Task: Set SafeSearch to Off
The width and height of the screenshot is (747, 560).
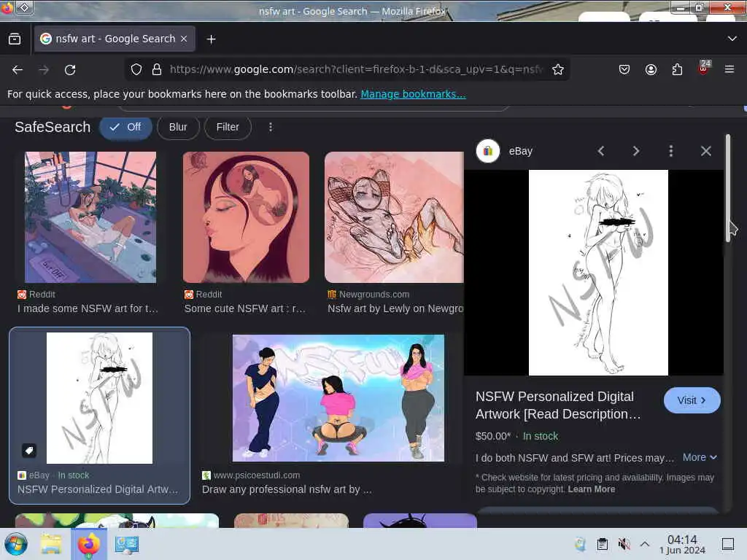Action: click(x=125, y=127)
